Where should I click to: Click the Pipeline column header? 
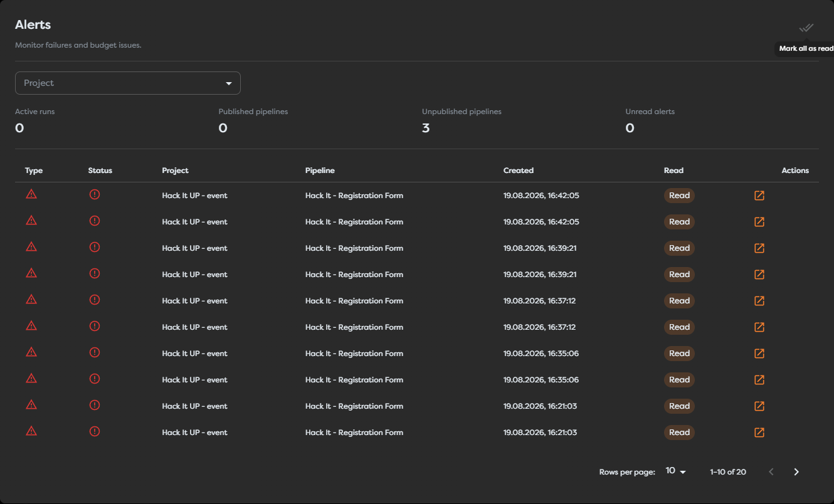coord(320,171)
